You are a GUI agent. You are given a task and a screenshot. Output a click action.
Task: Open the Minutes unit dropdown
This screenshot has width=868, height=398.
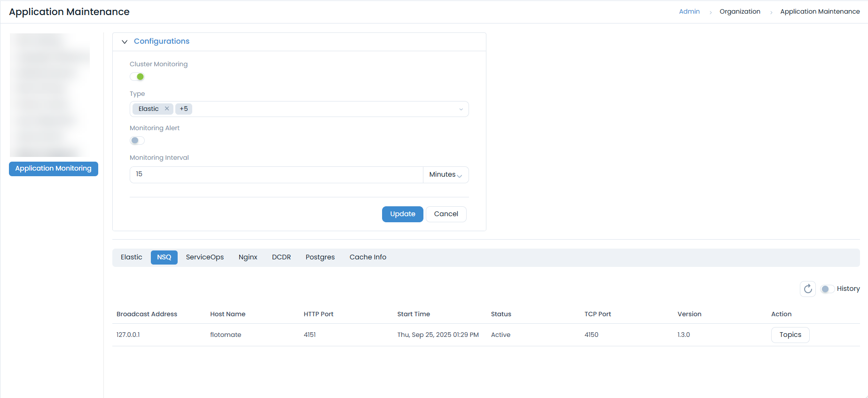pyautogui.click(x=446, y=175)
